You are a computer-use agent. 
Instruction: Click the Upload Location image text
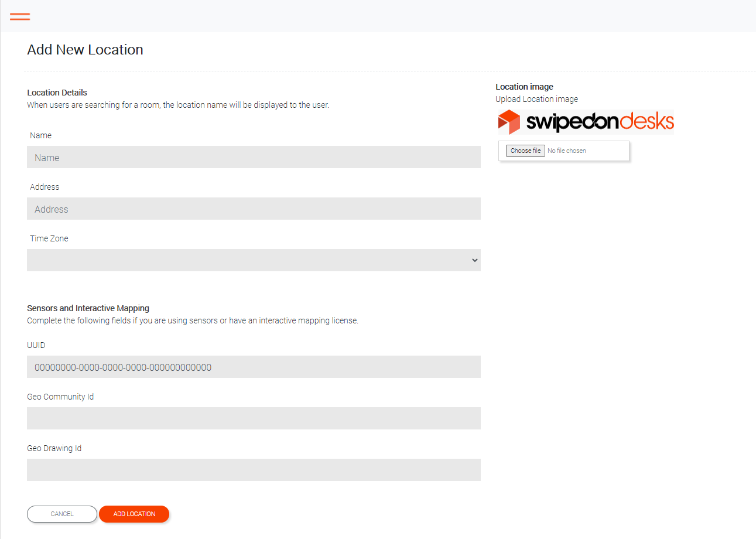(536, 99)
